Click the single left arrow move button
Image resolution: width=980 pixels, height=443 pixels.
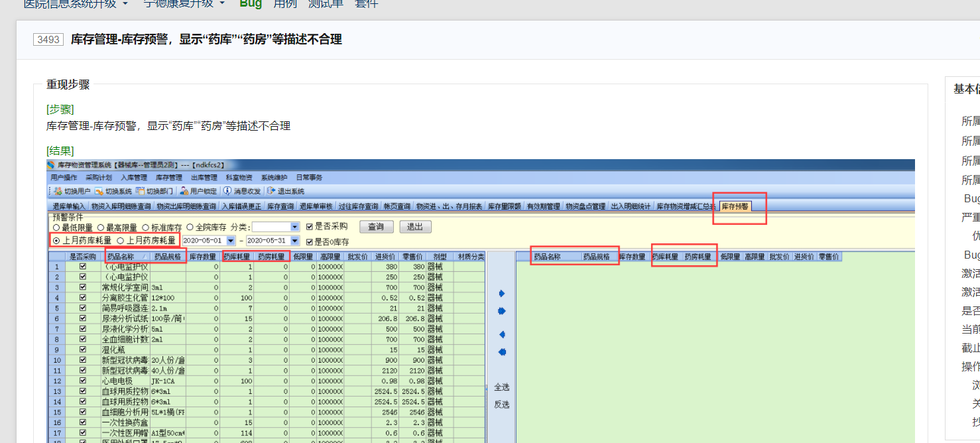(x=502, y=334)
